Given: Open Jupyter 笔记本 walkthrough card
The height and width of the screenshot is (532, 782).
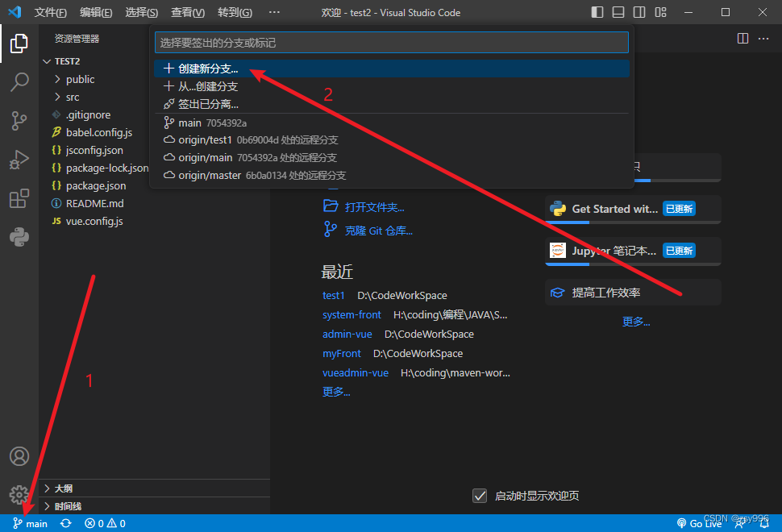Looking at the screenshot, I should [x=633, y=251].
